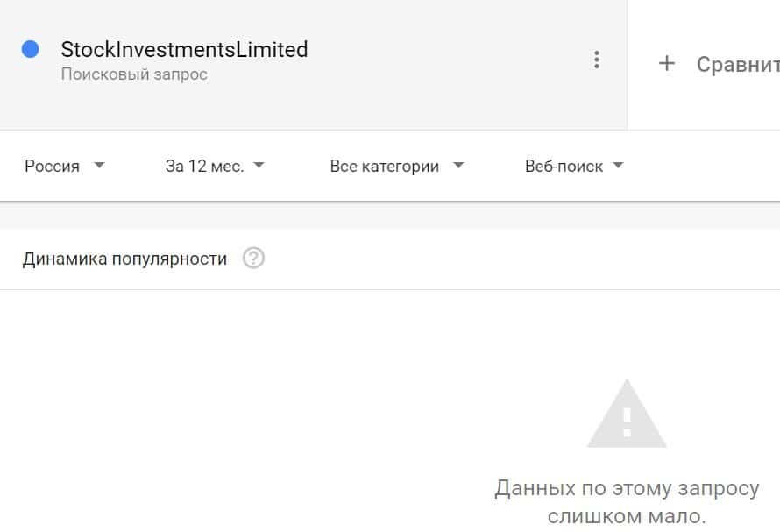The height and width of the screenshot is (532, 780).
Task: Click the Динамика популярности heading
Action: tap(124, 259)
